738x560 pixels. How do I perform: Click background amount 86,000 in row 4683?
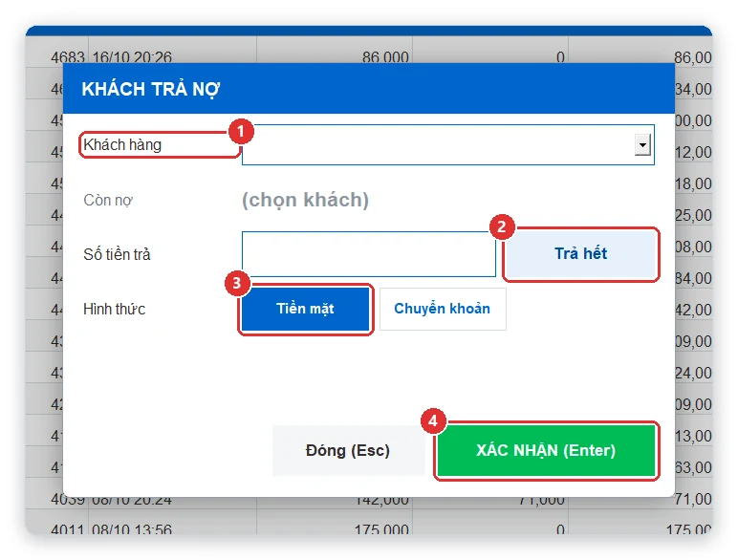point(385,57)
